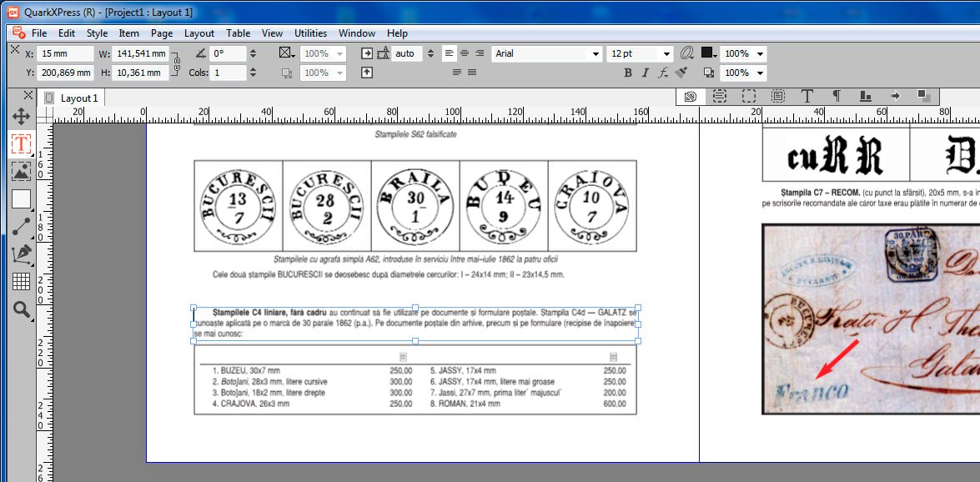Select the Bezier Pen tool

pyautogui.click(x=21, y=254)
